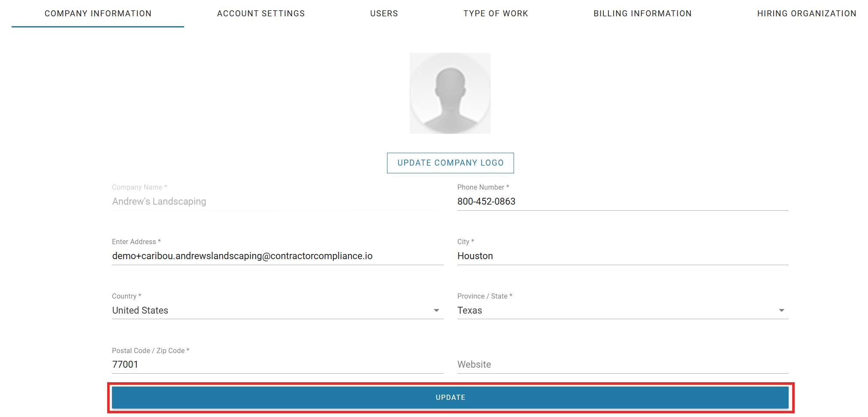Click the City field containing Houston
The width and height of the screenshot is (868, 417).
(x=622, y=256)
